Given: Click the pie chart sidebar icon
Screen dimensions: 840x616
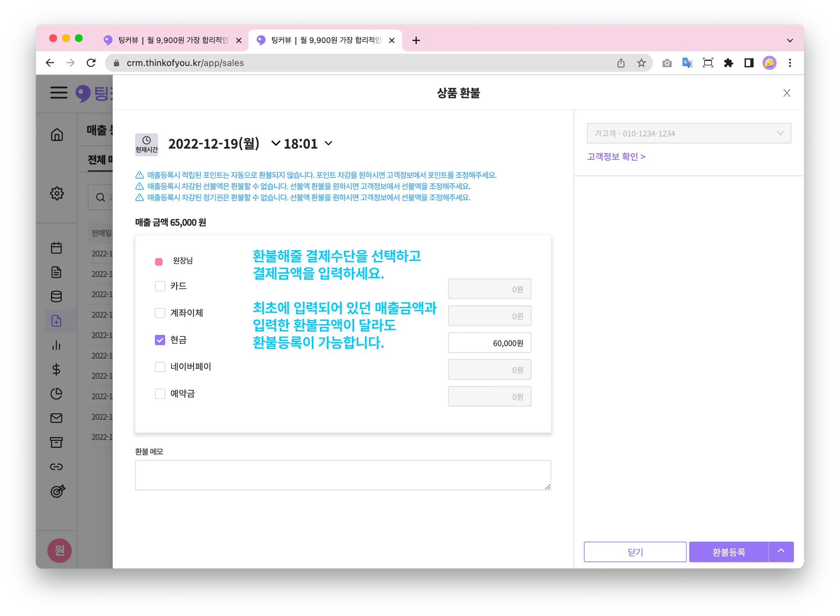Looking at the screenshot, I should point(57,394).
